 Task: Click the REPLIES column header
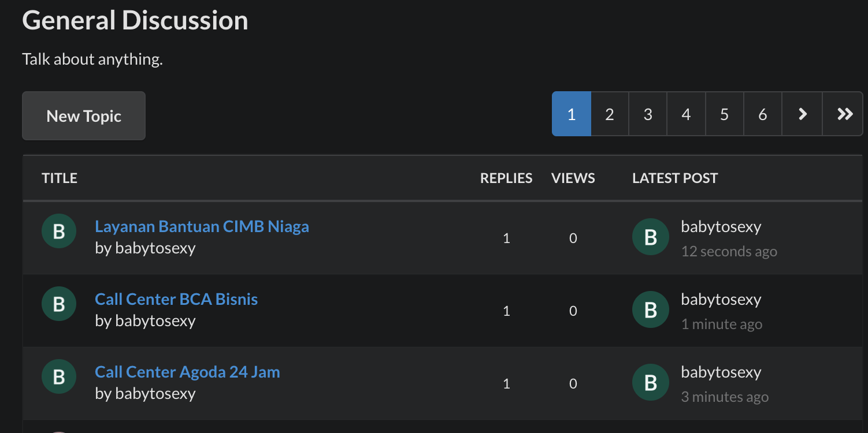click(506, 178)
